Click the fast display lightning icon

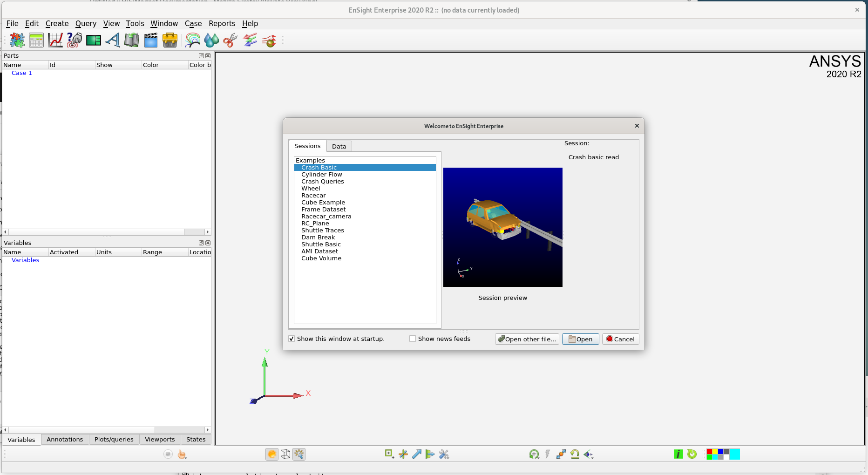point(548,454)
